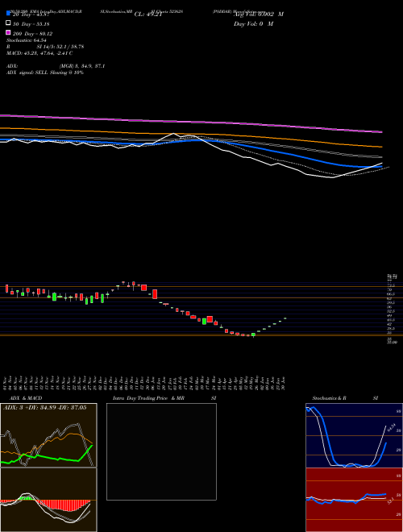This screenshot has width=403, height=532.
Task: Click the blue 20 Day EMA legend swatch
Action: pos(8,14)
